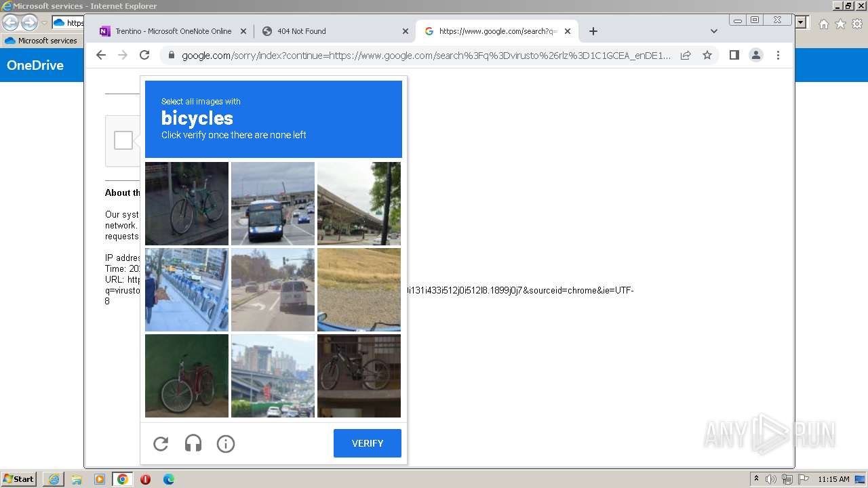The image size is (868, 488).
Task: Click the Chrome taskbar icon
Action: tap(123, 479)
